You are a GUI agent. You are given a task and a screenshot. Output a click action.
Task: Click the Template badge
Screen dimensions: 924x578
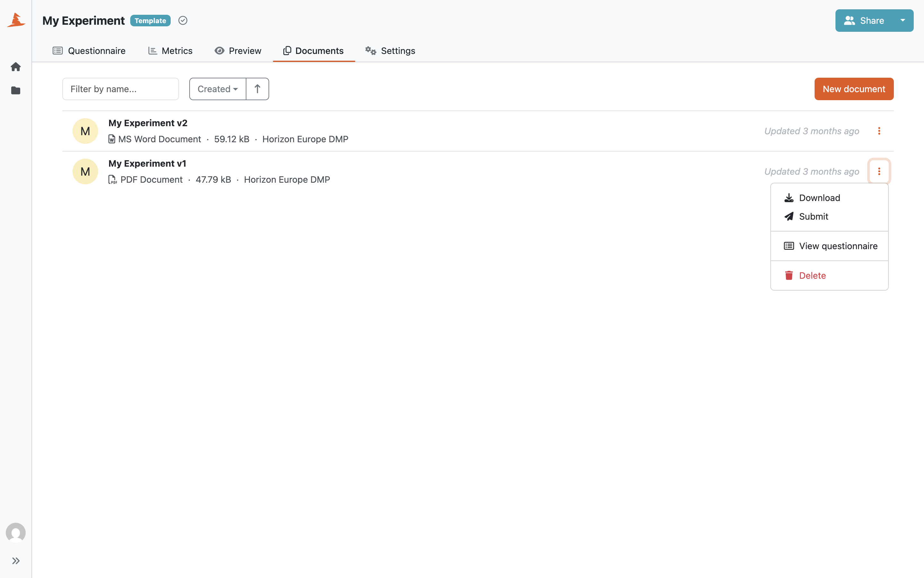(x=150, y=21)
